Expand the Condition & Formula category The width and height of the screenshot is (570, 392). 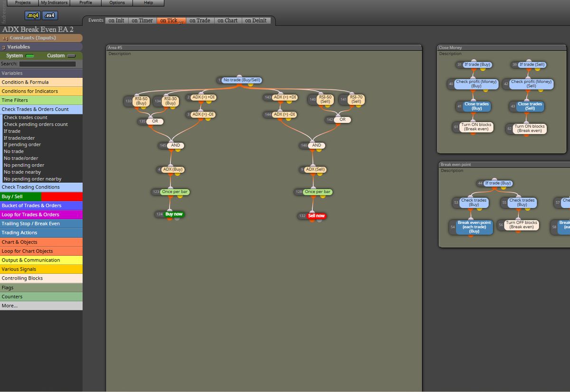[x=41, y=82]
